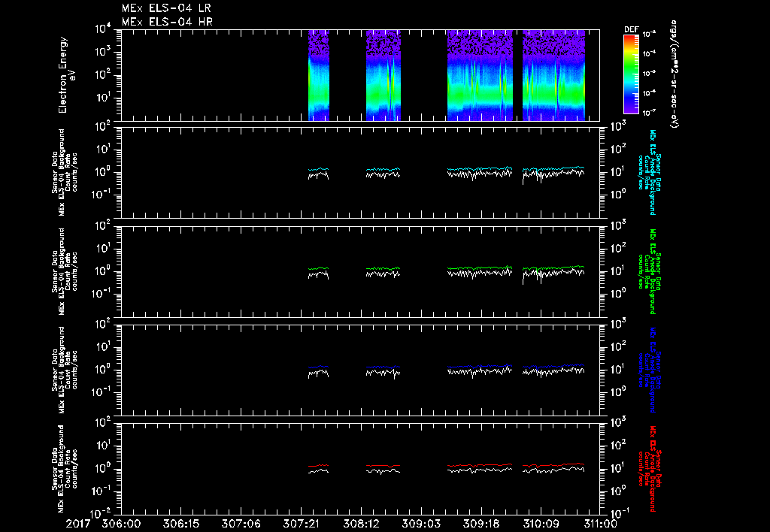This screenshot has height=532, width=770.
Task: Select the green right-side sensor data axis label
Action: coord(649,271)
